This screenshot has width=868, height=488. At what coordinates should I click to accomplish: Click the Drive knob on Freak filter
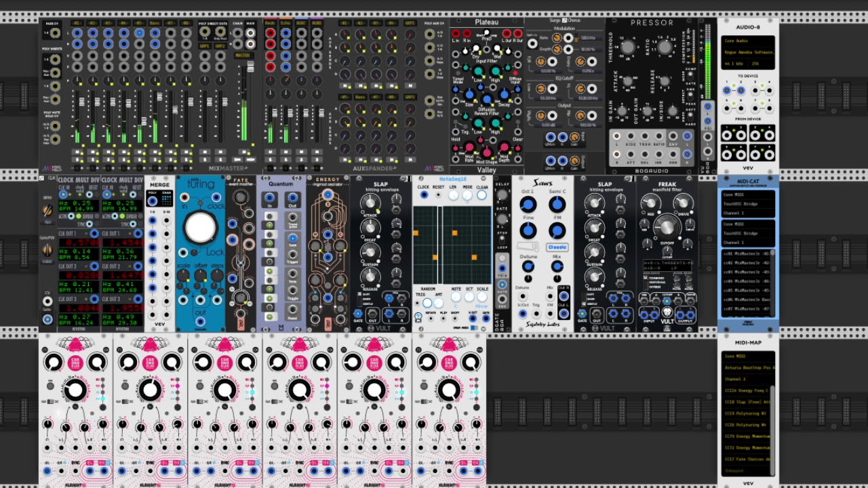pos(683,203)
